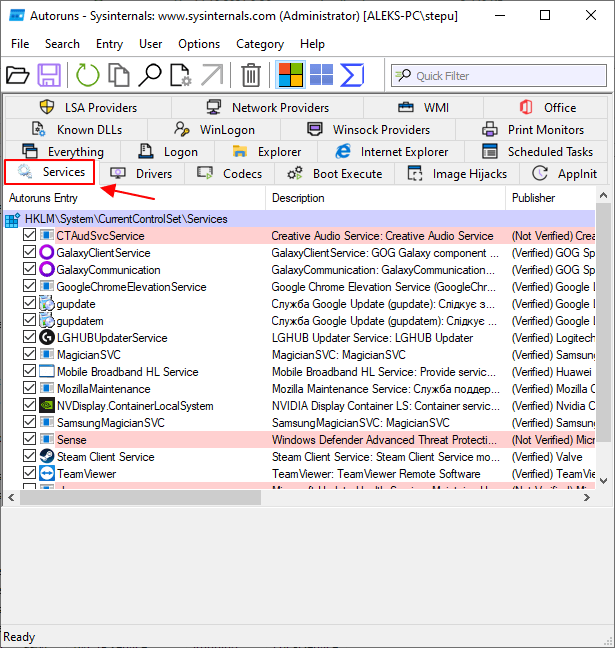Open the Entry menu
This screenshot has width=615, height=648.
coord(110,44)
